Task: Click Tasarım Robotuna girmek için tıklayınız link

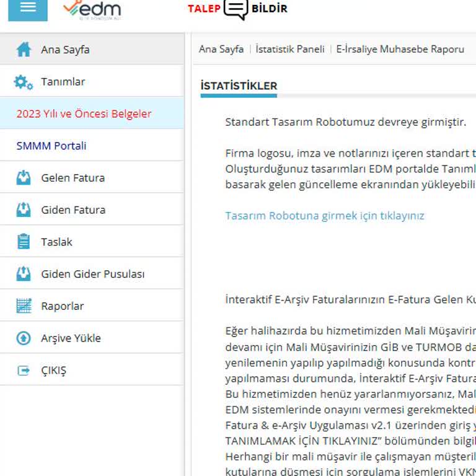Action: tap(325, 216)
